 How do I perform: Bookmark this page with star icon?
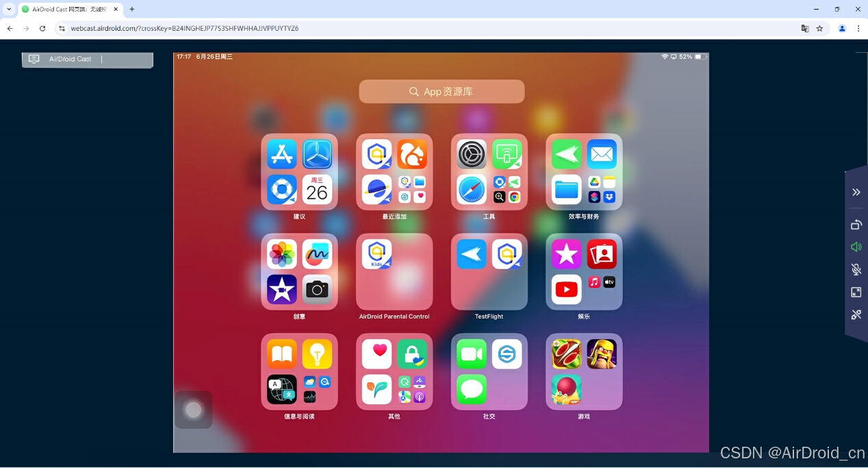pyautogui.click(x=819, y=28)
